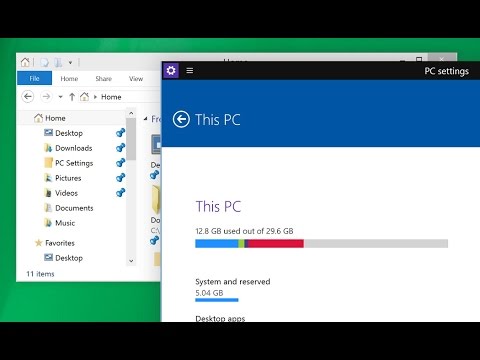This screenshot has height=360, width=480.
Task: Click the Home folder icon in tree
Action: tap(38, 118)
